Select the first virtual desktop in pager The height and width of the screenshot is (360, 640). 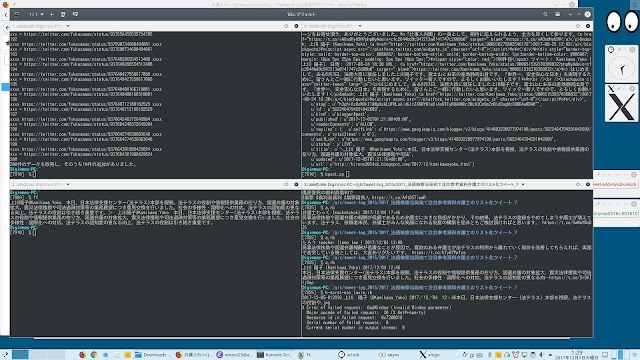(20, 355)
